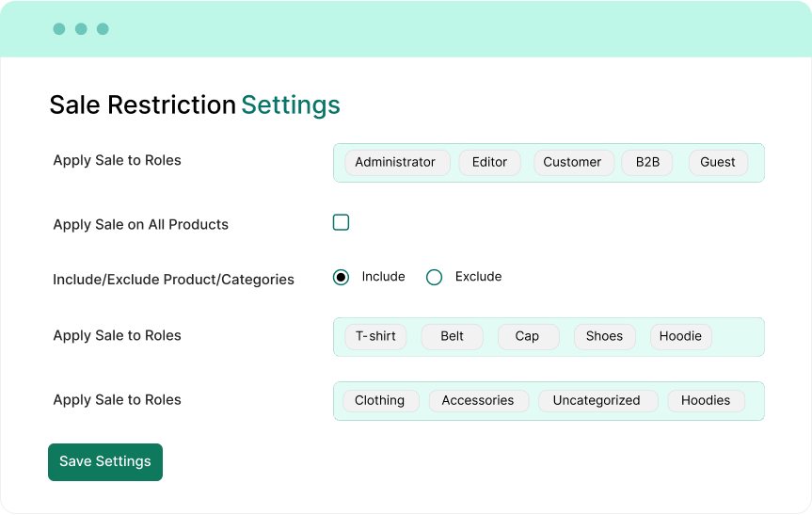
Task: Choose the Uncategorized category tag
Action: click(x=597, y=400)
